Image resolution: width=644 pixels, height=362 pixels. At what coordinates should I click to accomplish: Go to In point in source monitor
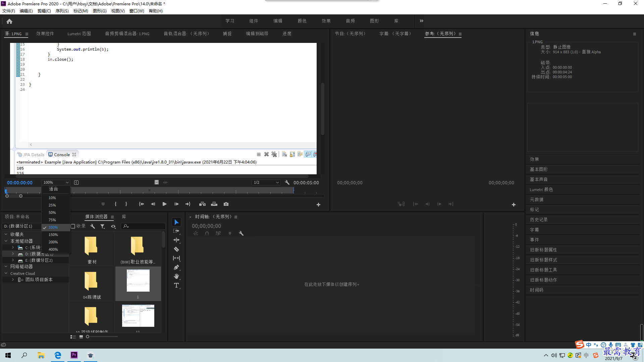click(x=142, y=204)
